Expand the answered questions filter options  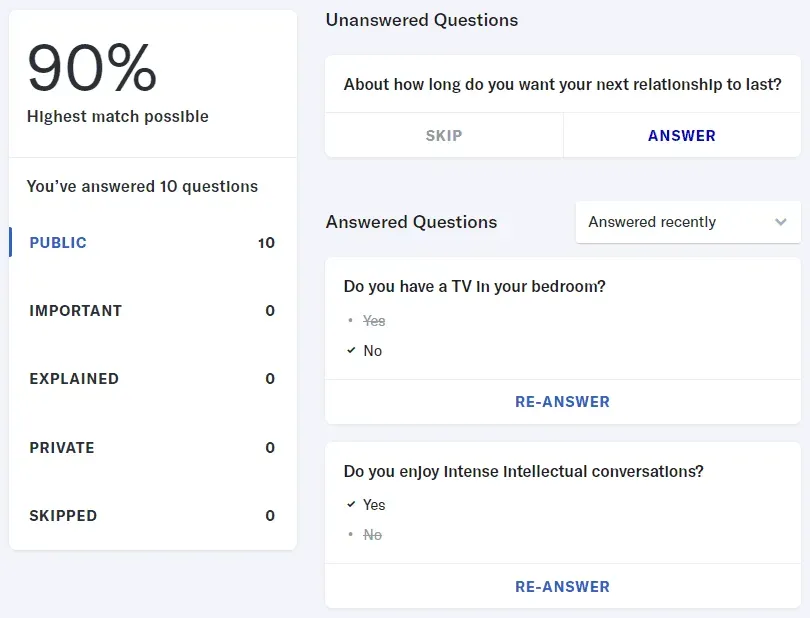687,222
